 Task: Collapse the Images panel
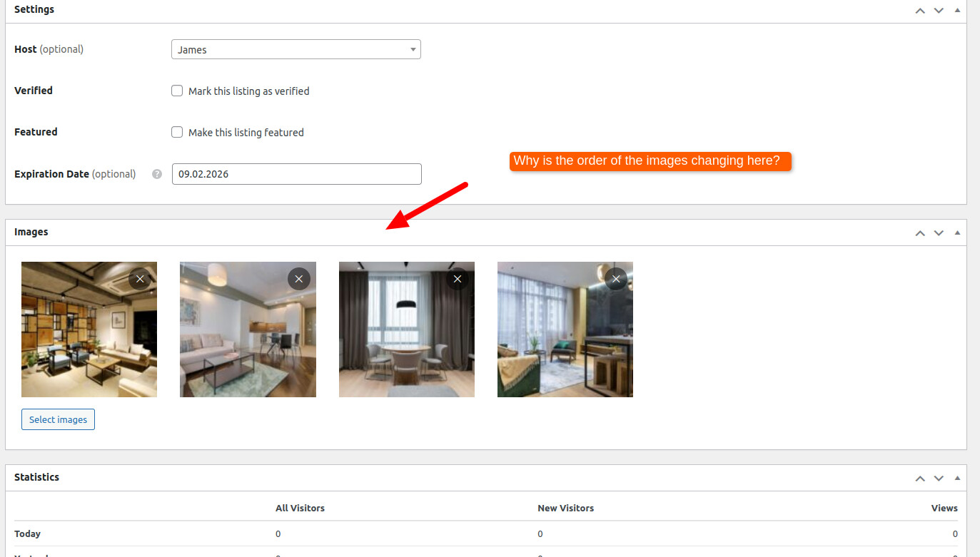pos(957,232)
